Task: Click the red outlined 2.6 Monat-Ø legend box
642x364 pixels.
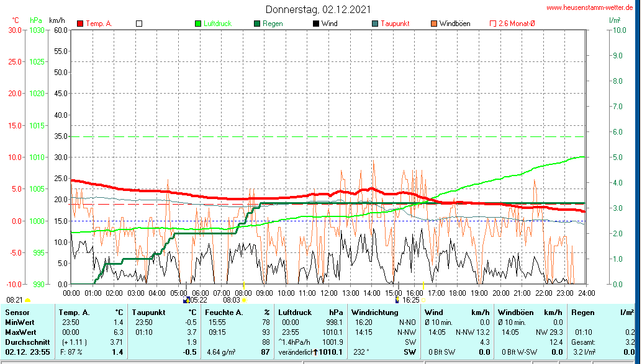Action: click(493, 24)
